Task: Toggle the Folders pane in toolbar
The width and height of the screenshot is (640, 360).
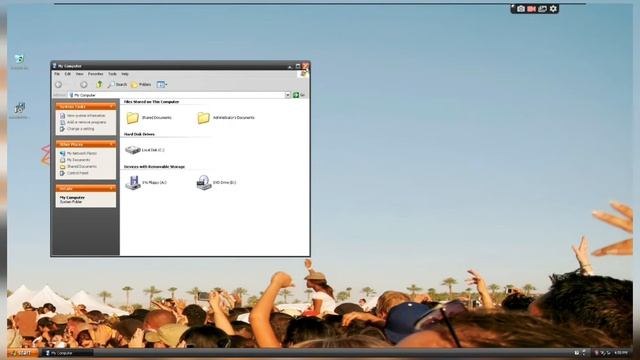Action: pyautogui.click(x=141, y=84)
